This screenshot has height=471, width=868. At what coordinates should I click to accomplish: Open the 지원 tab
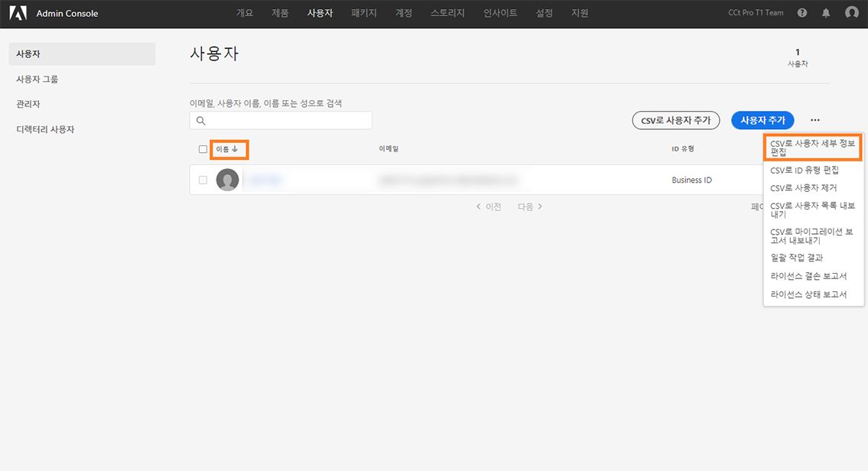[580, 13]
